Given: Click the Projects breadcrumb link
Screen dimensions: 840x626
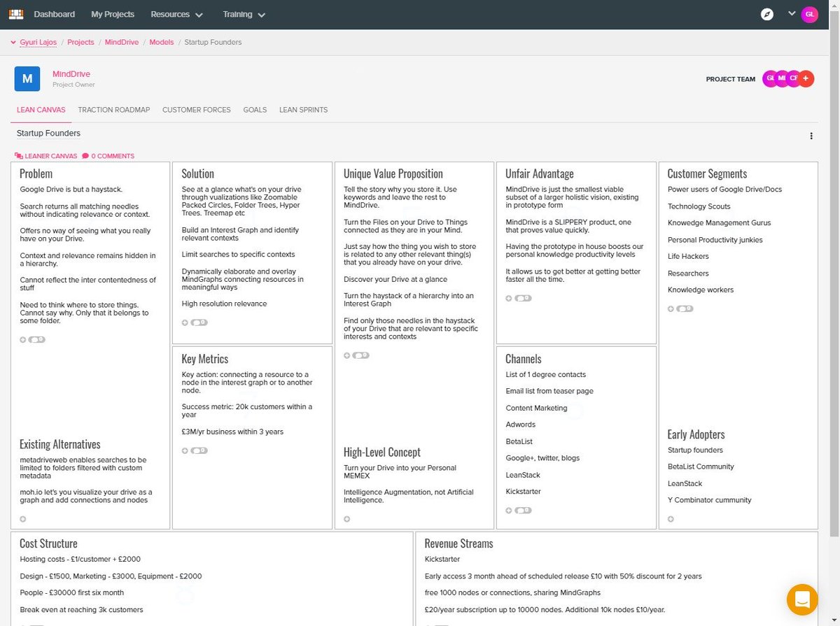Looking at the screenshot, I should click(x=80, y=43).
